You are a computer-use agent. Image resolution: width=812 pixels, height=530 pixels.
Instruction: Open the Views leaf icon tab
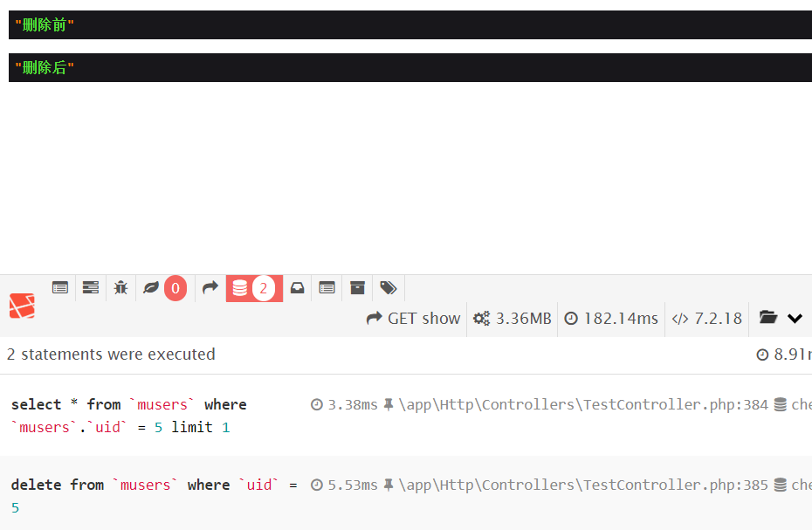[x=151, y=287]
